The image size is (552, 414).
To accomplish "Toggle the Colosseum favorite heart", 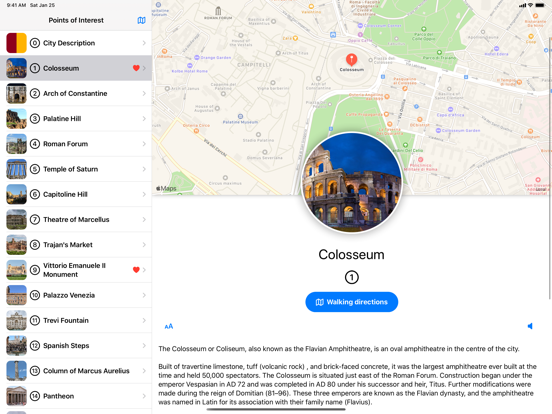I will pyautogui.click(x=136, y=68).
